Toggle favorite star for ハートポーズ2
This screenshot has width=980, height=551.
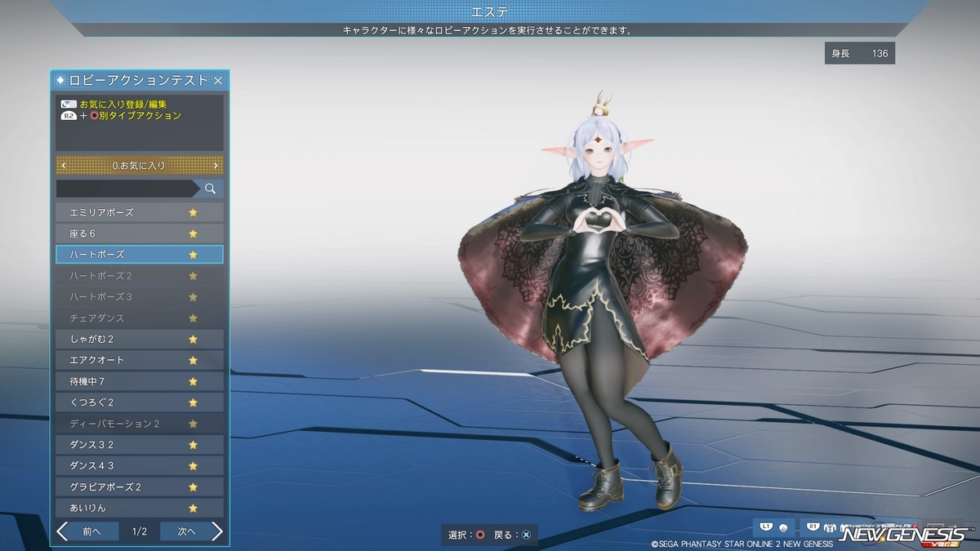point(194,276)
